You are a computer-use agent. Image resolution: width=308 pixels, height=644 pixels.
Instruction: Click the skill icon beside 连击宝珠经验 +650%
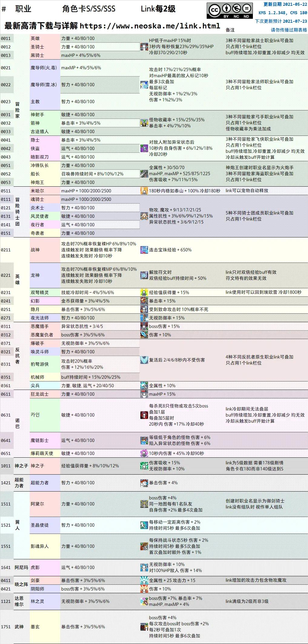(144, 250)
